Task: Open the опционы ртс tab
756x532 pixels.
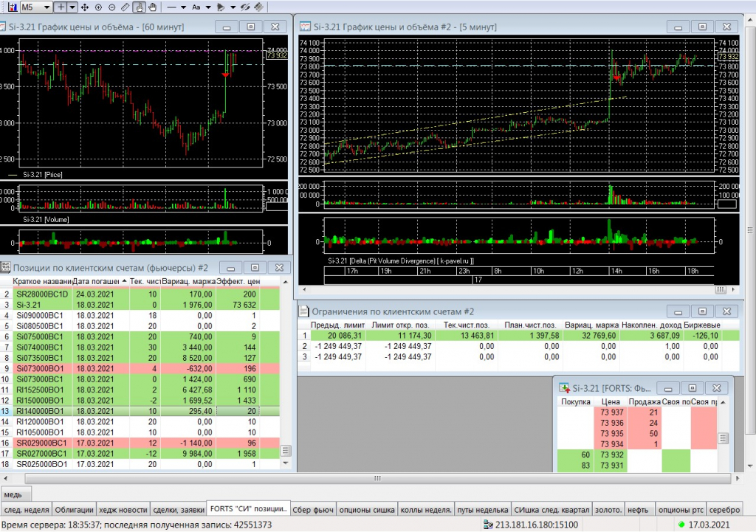Action: [x=681, y=509]
